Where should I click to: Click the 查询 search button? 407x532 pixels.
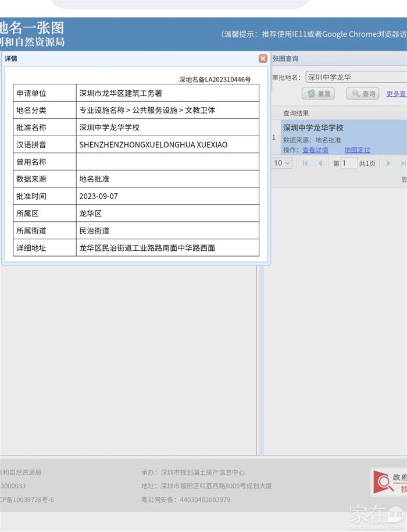click(363, 94)
